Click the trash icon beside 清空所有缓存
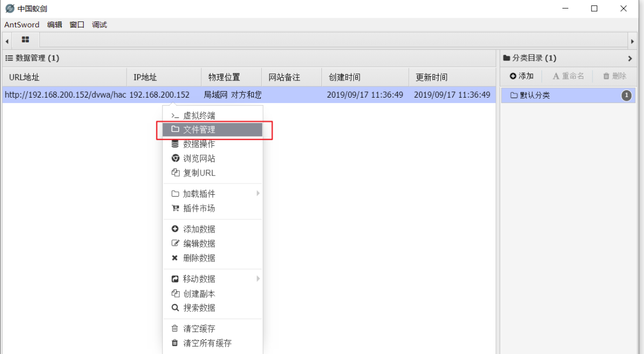 click(174, 343)
